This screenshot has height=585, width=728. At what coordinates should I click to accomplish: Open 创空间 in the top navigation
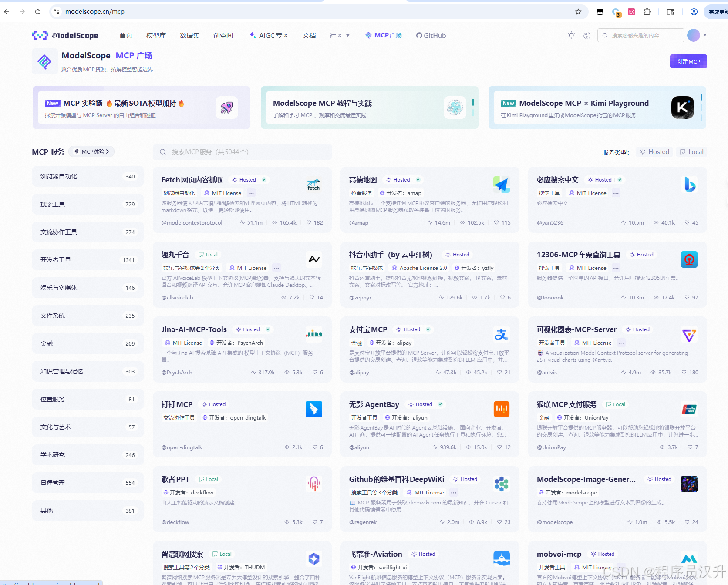tap(223, 36)
